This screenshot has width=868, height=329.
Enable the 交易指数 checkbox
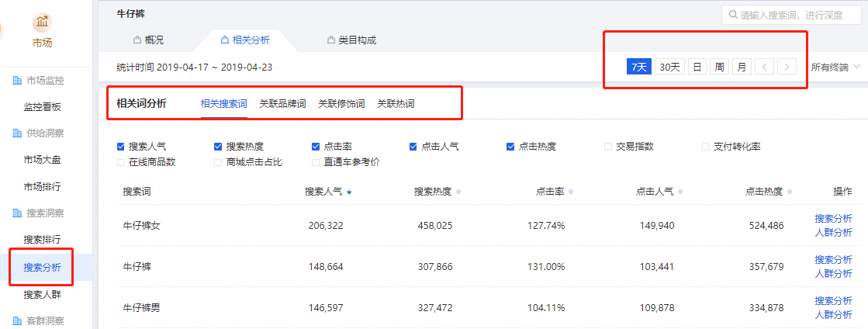tap(608, 146)
